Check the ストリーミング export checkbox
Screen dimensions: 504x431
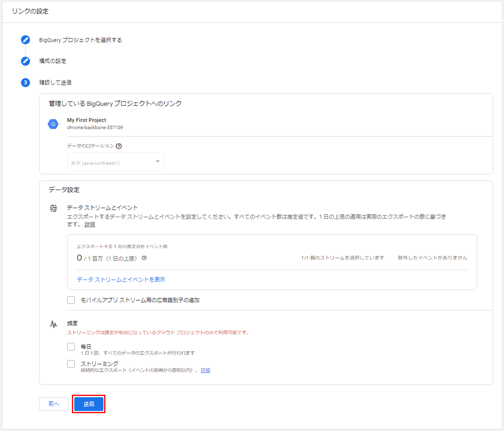pos(71,364)
